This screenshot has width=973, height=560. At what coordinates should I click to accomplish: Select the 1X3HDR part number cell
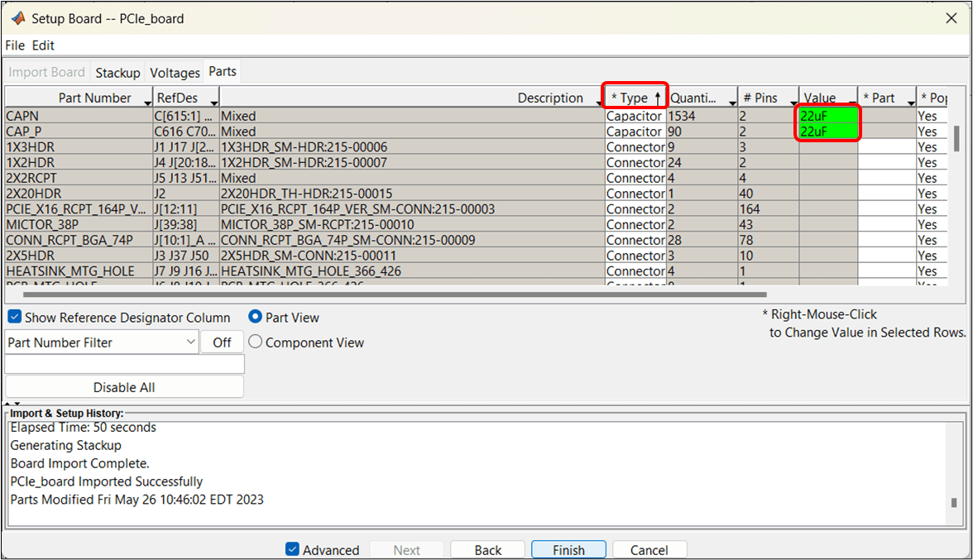pyautogui.click(x=79, y=147)
